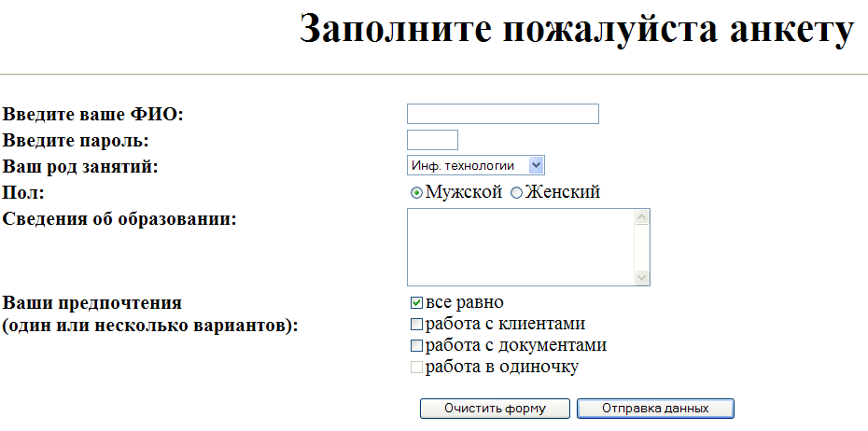
Task: Click the 'Введите ваше ФИО:' label
Action: [x=92, y=115]
